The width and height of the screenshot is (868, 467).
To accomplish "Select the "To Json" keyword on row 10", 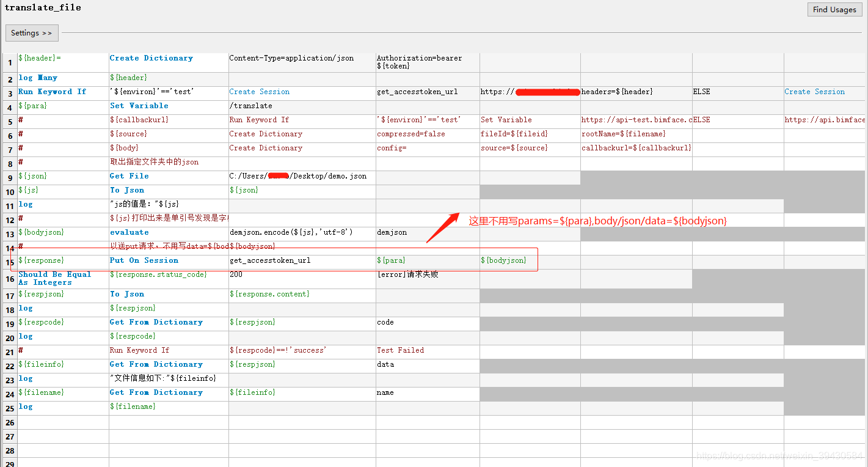I will [x=127, y=189].
